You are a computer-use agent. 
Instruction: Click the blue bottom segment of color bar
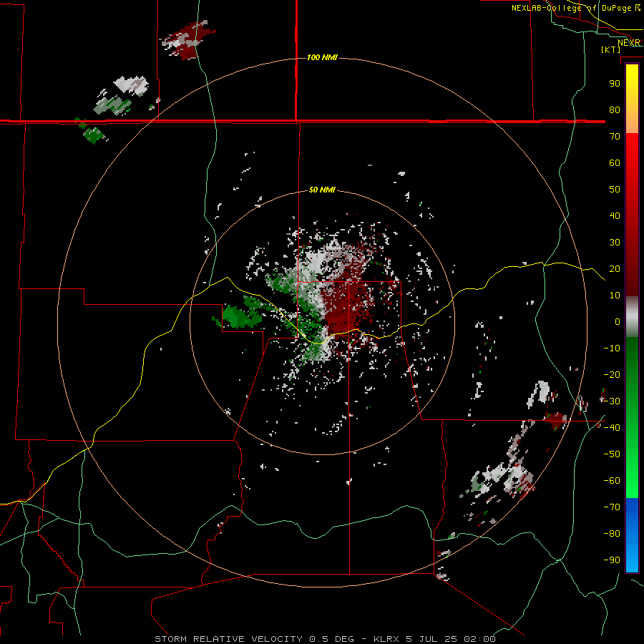632,535
